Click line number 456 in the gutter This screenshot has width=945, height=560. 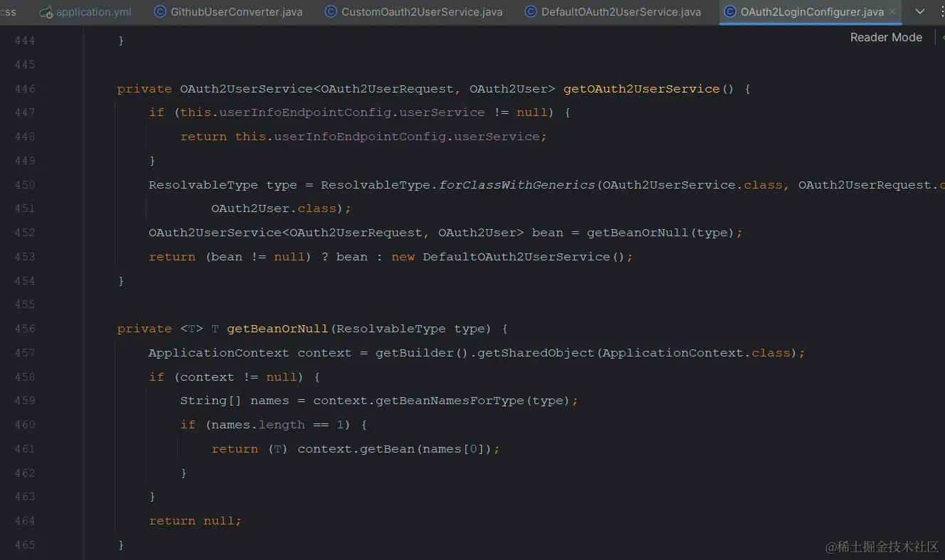(x=25, y=329)
